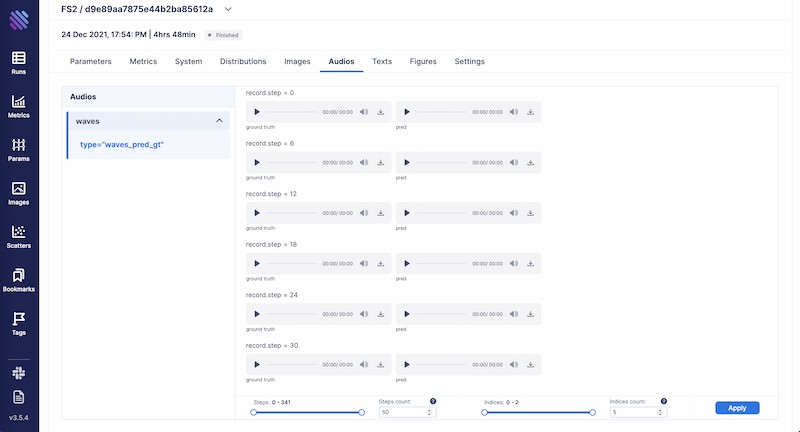This screenshot has width=800, height=432.
Task: Play the ground truth audio at step 0
Action: [257, 112]
